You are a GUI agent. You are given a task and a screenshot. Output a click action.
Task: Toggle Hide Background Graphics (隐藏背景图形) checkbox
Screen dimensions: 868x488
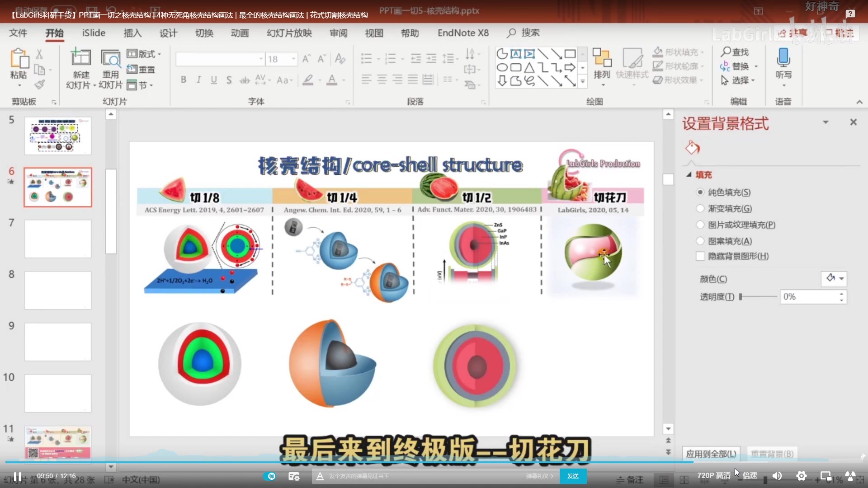coord(700,256)
